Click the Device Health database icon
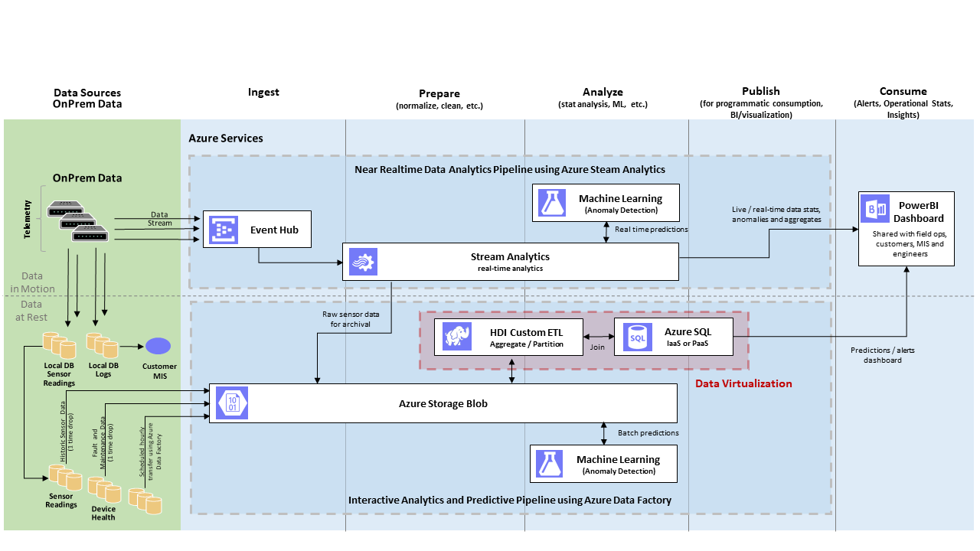The image size is (980, 551). (104, 490)
